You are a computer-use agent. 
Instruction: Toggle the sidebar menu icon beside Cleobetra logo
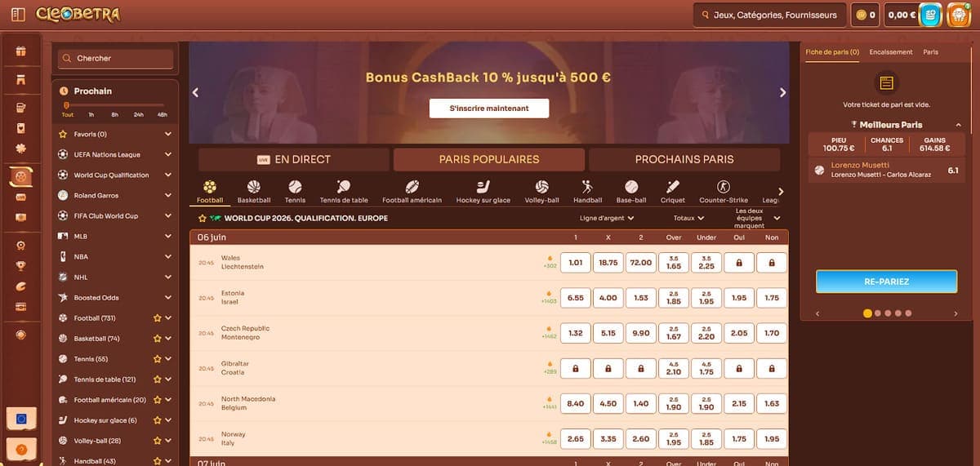click(x=19, y=15)
